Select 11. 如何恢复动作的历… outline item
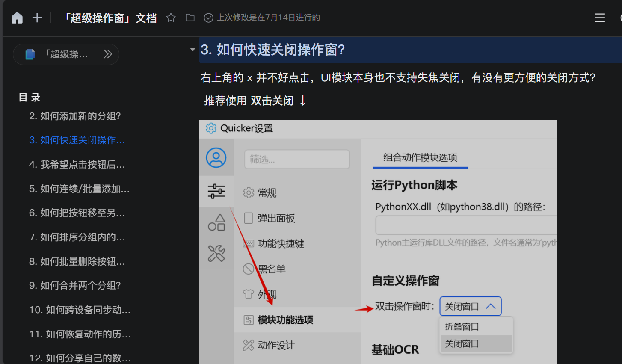The height and width of the screenshot is (364, 622). pos(80,334)
